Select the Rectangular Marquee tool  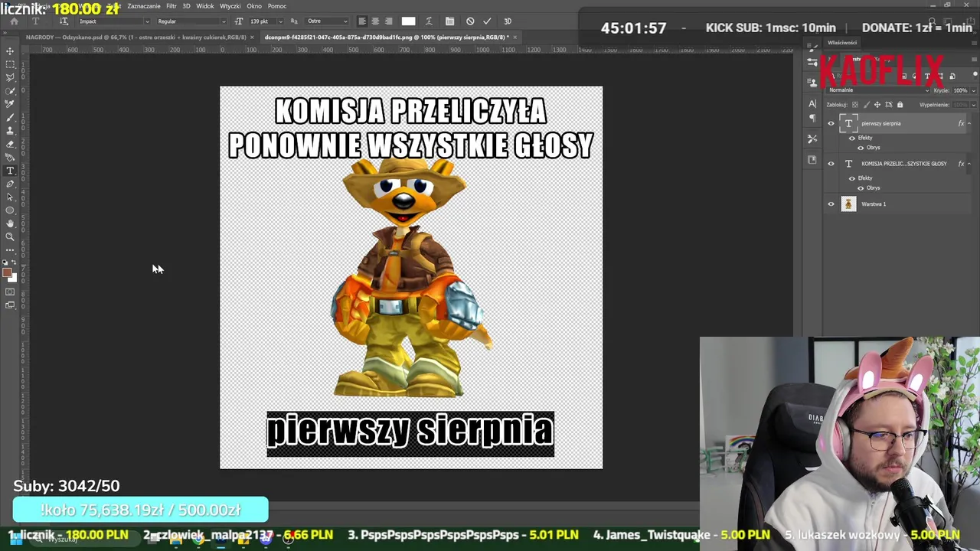tap(10, 64)
